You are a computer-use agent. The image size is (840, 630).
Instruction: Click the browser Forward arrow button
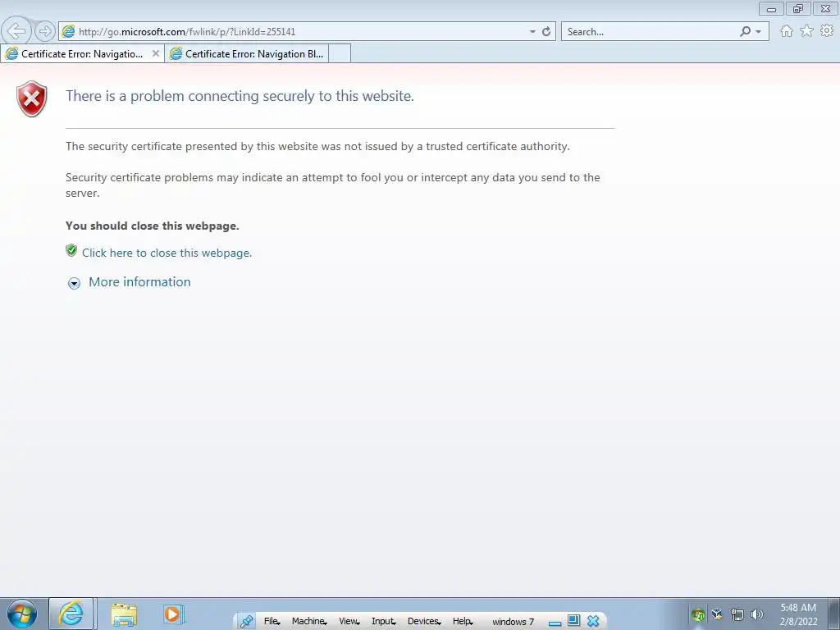pyautogui.click(x=46, y=31)
